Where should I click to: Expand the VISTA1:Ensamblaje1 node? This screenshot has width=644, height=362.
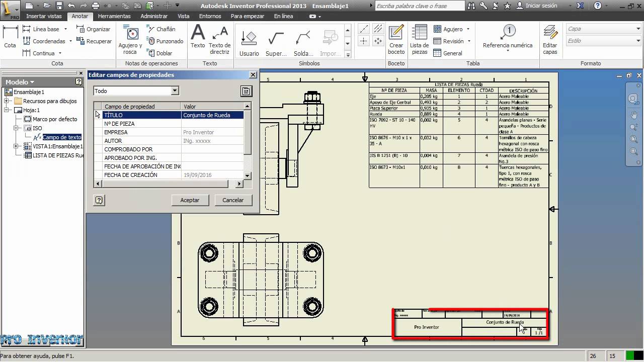point(17,146)
